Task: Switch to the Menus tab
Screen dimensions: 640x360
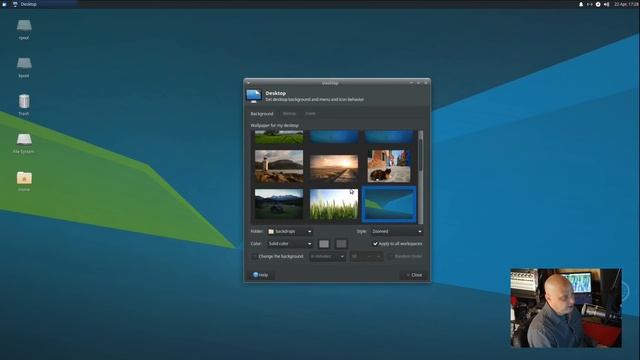Action: click(x=289, y=113)
